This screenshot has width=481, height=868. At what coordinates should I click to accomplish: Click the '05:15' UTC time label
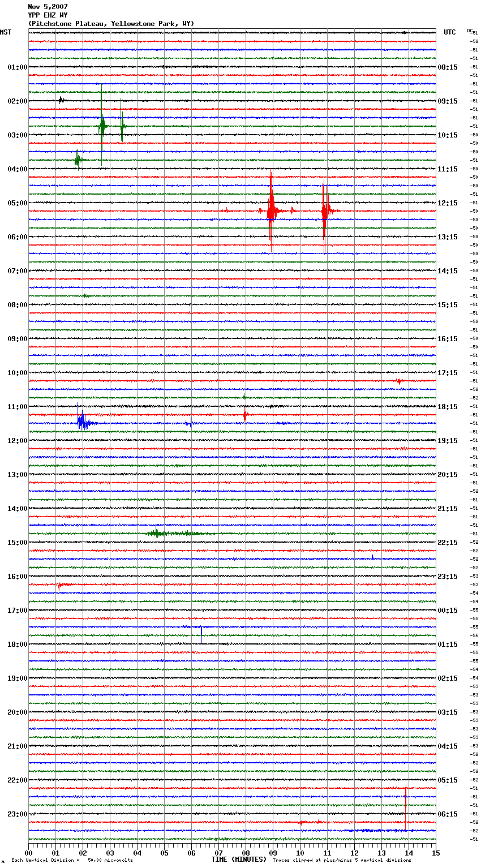(x=448, y=780)
